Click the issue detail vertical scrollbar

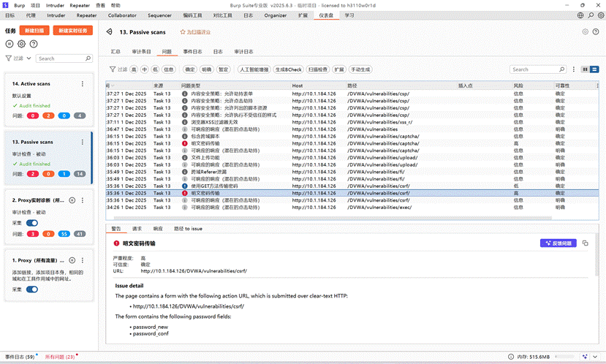pyautogui.click(x=596, y=255)
